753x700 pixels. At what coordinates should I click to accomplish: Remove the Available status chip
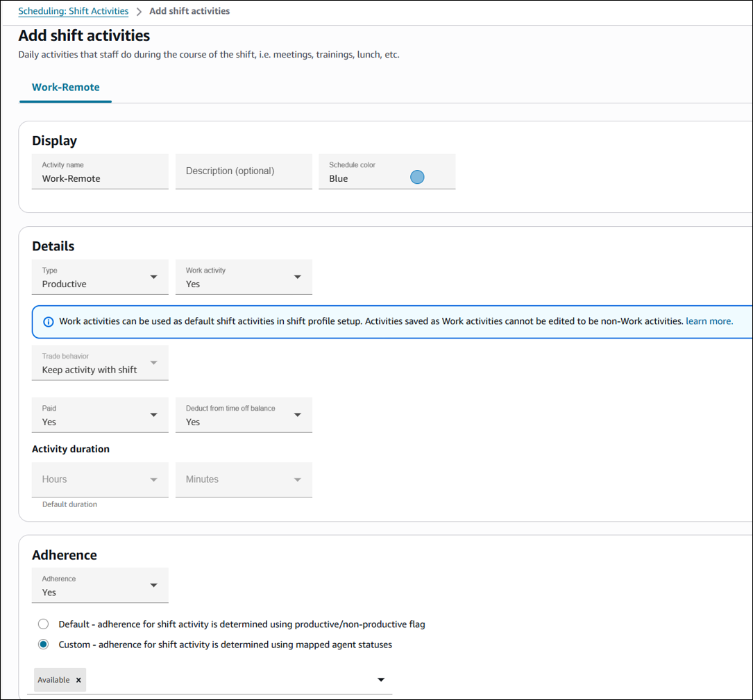point(78,680)
